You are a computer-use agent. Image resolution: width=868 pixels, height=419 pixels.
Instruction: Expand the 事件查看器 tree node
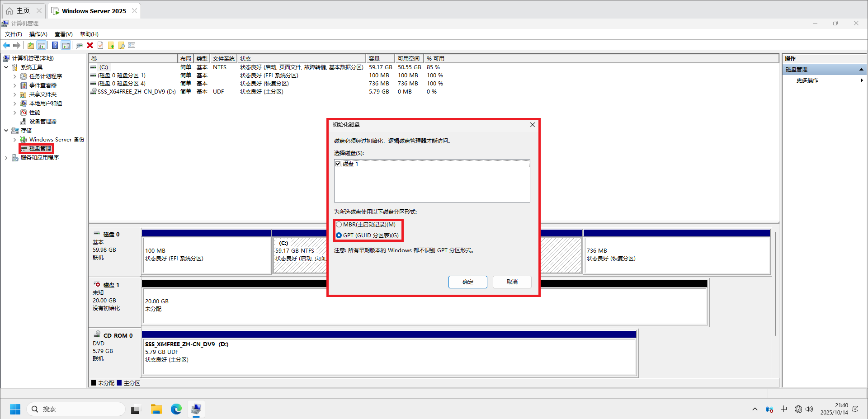(14, 85)
